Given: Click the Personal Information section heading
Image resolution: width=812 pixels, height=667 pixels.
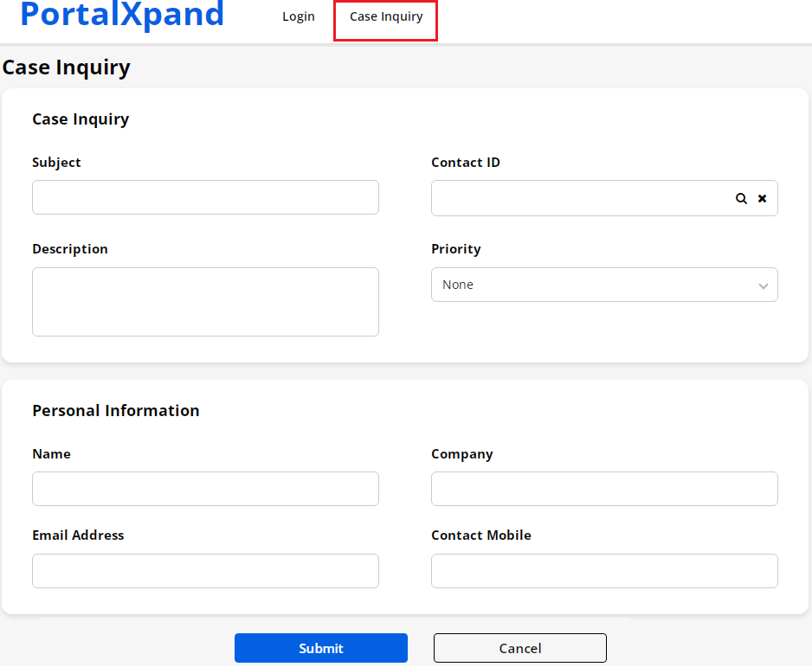Looking at the screenshot, I should point(116,411).
